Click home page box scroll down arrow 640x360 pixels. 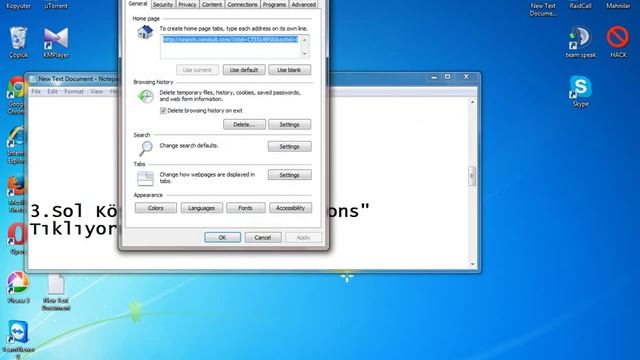point(304,54)
